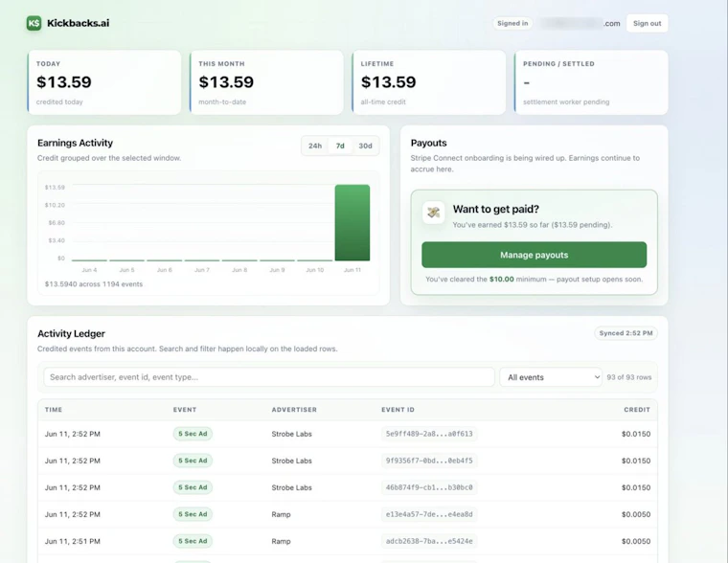
Task: Click 5 Sec Ad badge in 9f9356f7 row
Action: [x=193, y=461]
